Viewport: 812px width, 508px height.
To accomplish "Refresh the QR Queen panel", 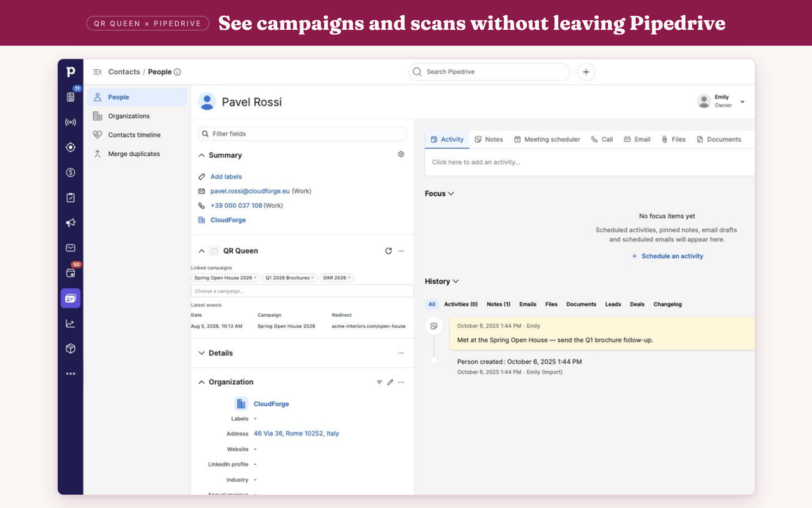I will click(x=388, y=251).
